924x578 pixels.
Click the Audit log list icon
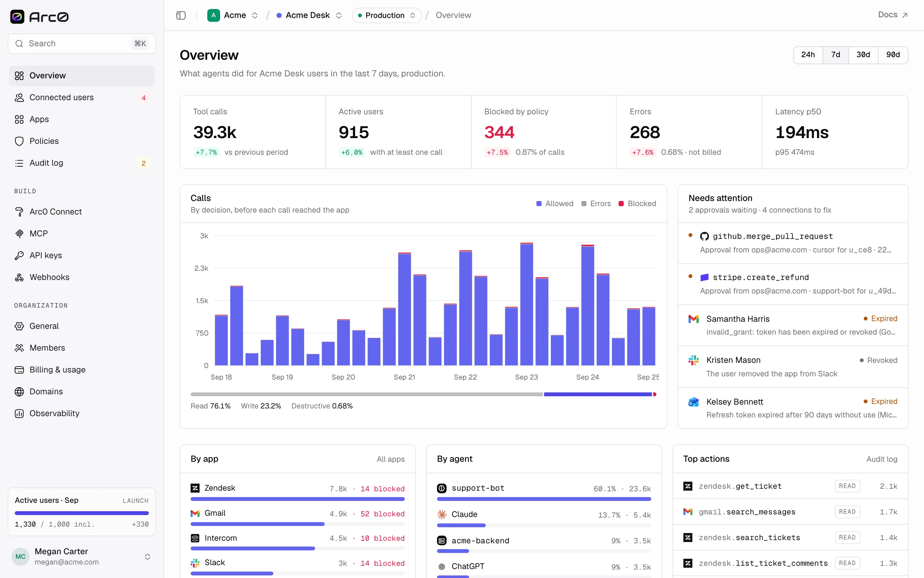pyautogui.click(x=19, y=163)
